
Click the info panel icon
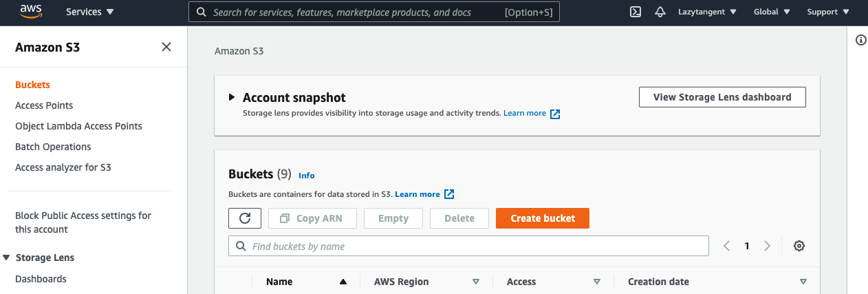coord(860,40)
